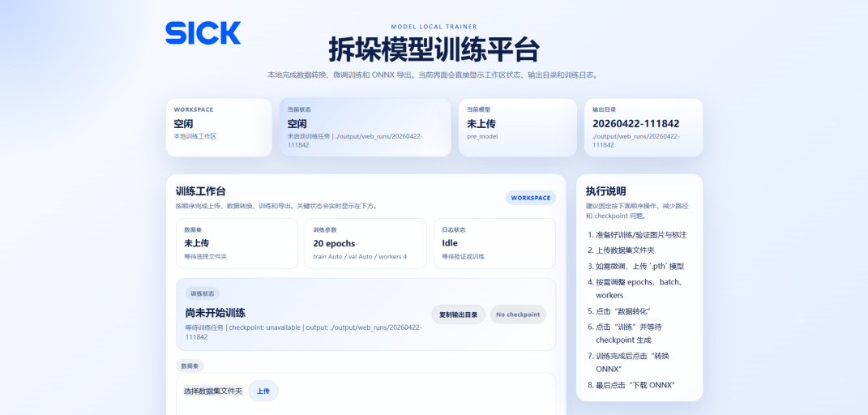Select the 训练状态 tag label
This screenshot has width=868, height=415.
pos(202,293)
